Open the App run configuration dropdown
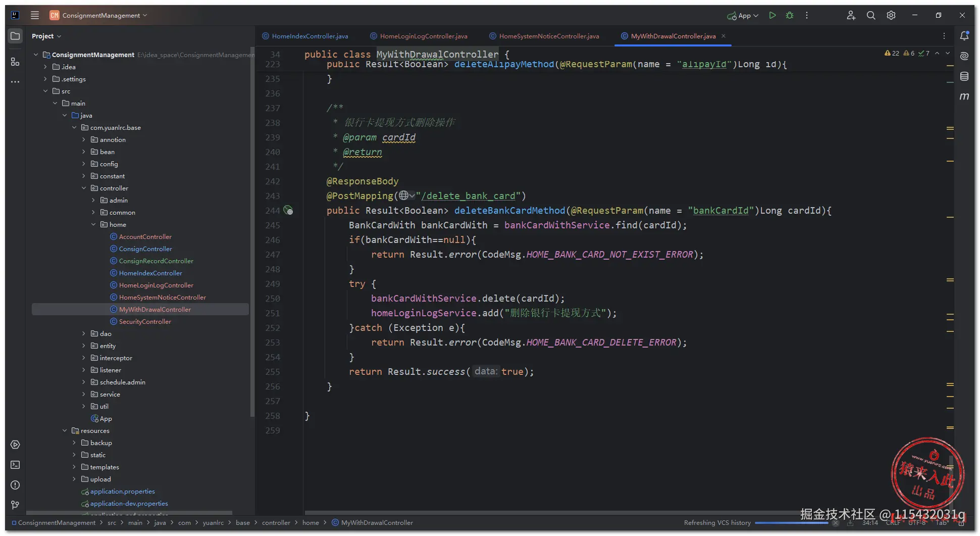The image size is (980, 536). [743, 15]
